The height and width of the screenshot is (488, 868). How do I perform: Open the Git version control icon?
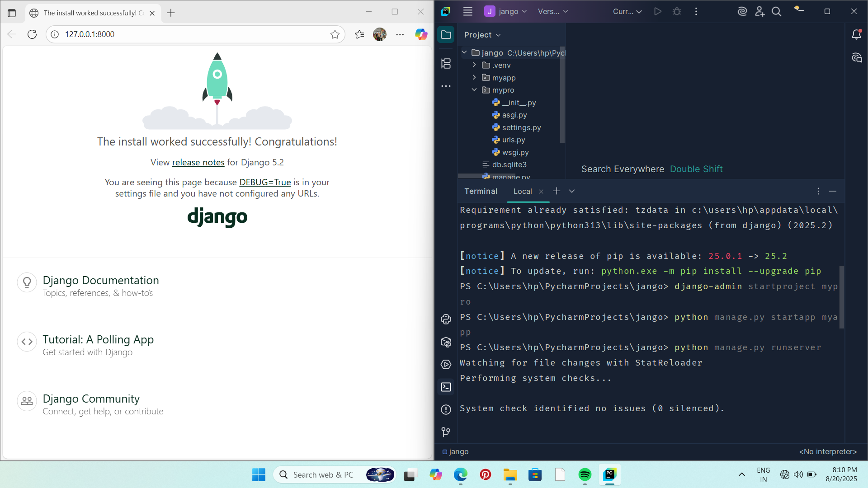tap(446, 432)
